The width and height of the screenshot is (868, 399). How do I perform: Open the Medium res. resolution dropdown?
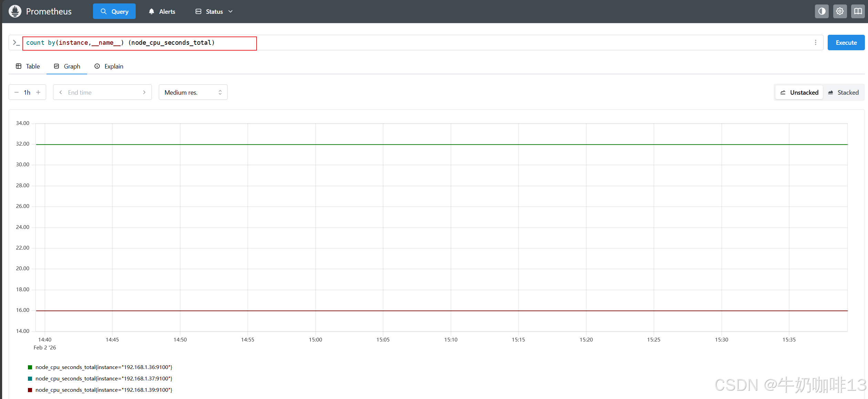point(193,92)
